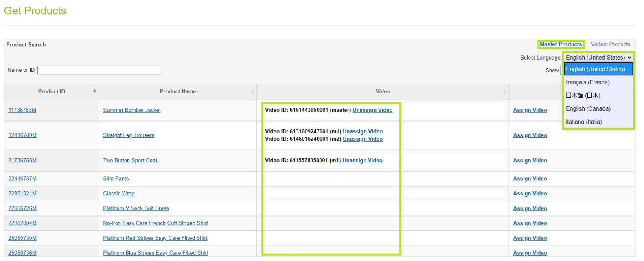Image resolution: width=644 pixels, height=261 pixels.
Task: Choose français (France) language option
Action: tap(587, 82)
